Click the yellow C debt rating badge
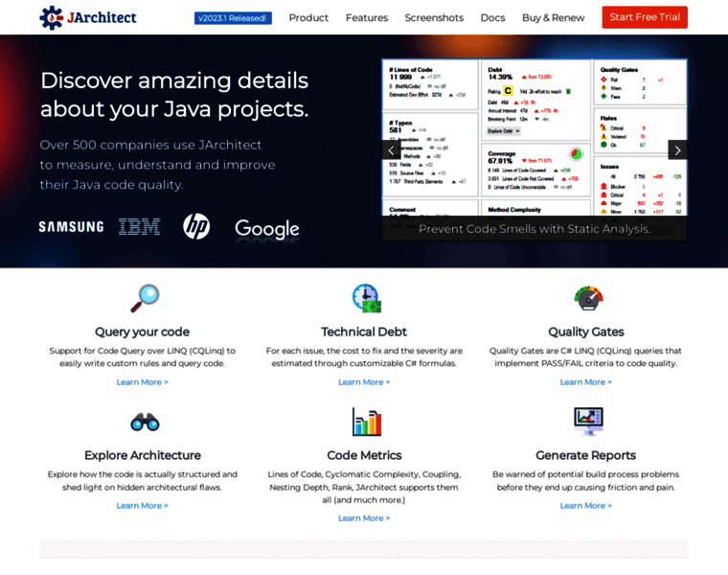The width and height of the screenshot is (728, 575). click(508, 91)
